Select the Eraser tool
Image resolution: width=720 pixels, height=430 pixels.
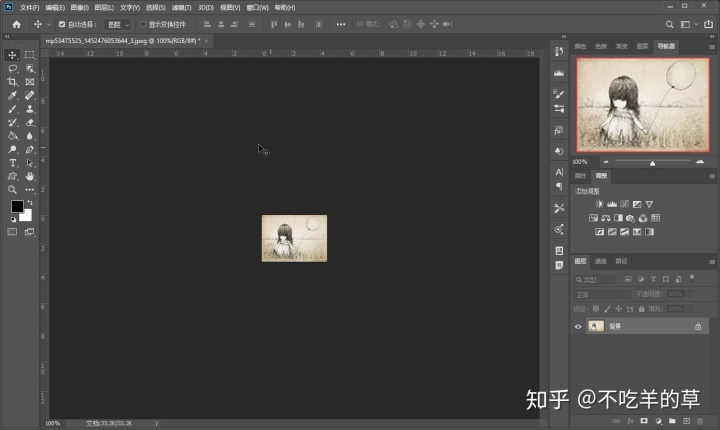click(x=30, y=123)
